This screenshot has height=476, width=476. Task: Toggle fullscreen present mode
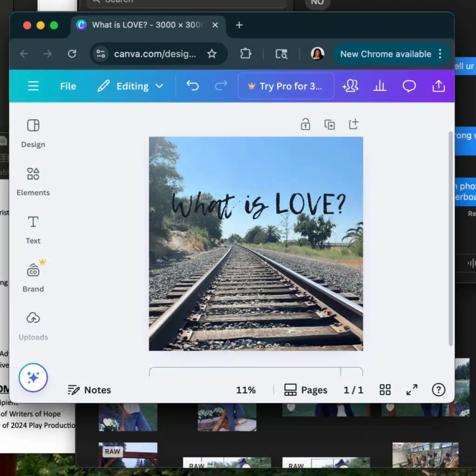412,390
